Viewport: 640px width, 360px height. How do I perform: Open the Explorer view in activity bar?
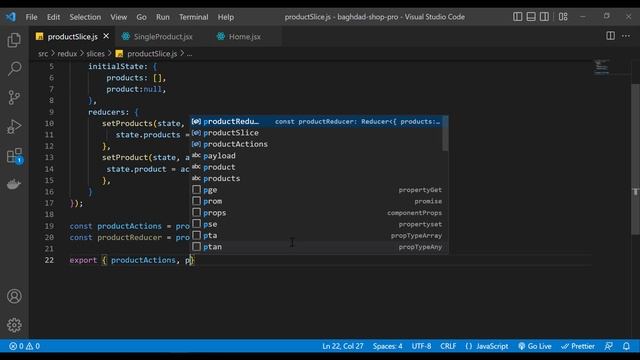pyautogui.click(x=14, y=40)
